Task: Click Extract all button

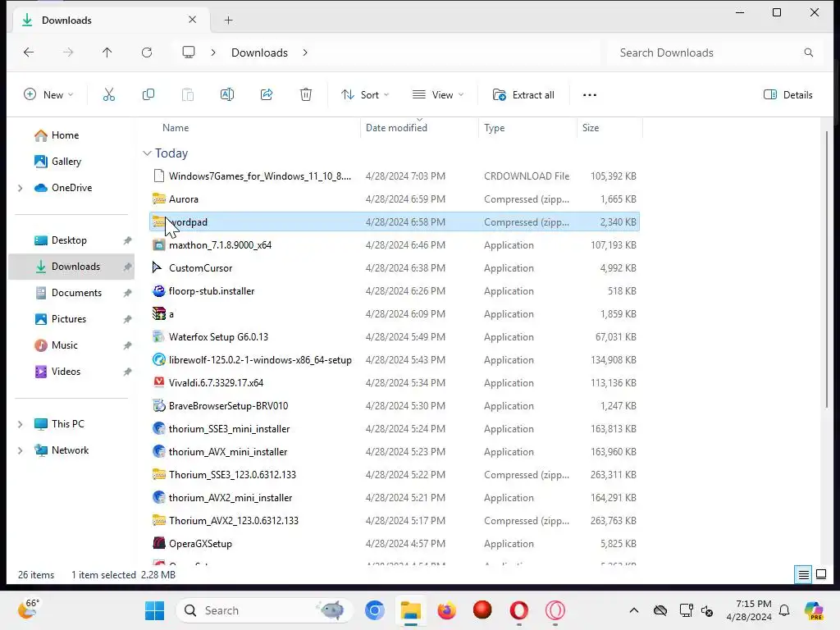Action: click(523, 95)
